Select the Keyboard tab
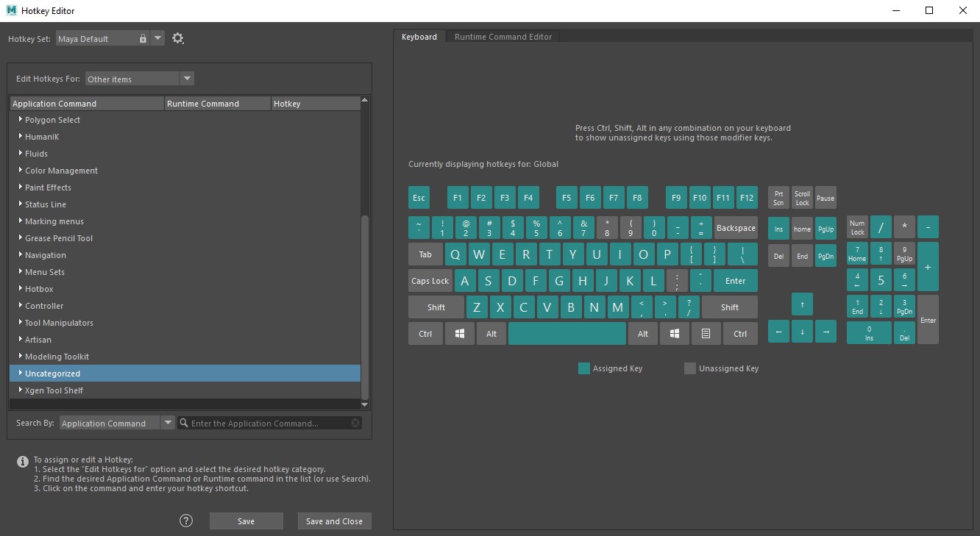The height and width of the screenshot is (536, 980). pyautogui.click(x=419, y=35)
